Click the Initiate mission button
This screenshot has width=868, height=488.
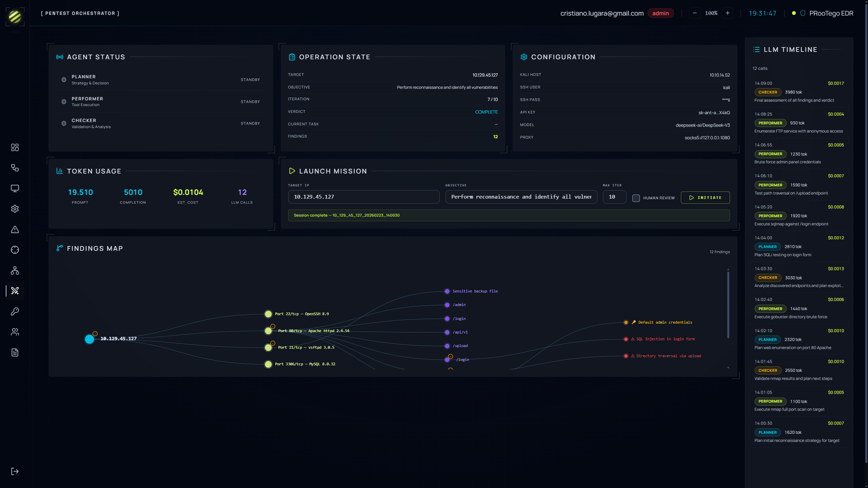point(705,198)
